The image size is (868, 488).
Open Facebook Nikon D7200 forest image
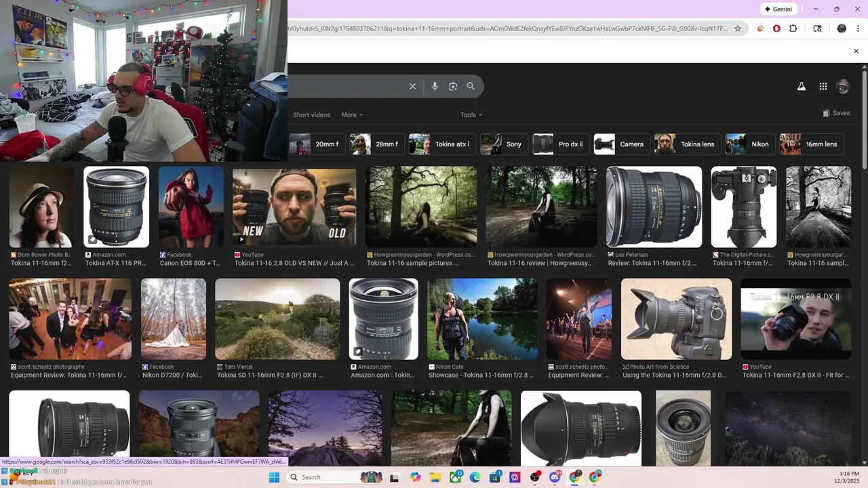coord(174,319)
